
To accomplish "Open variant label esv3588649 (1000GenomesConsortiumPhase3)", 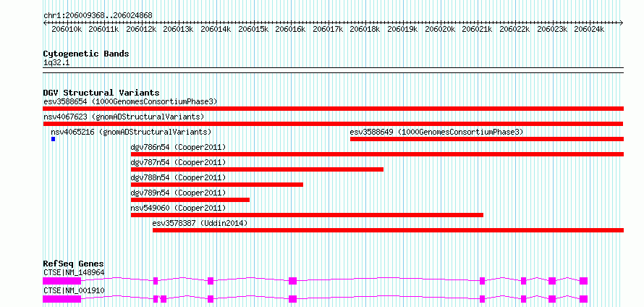I will click(436, 132).
